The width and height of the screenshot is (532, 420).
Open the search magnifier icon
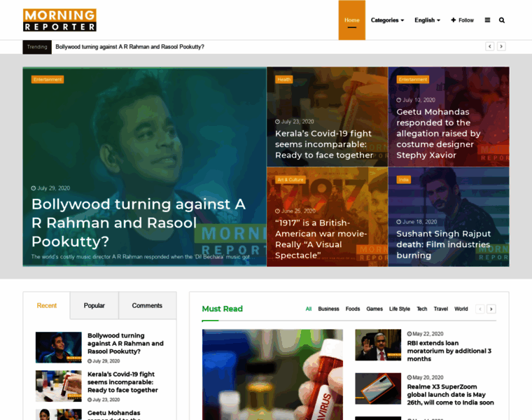(x=502, y=20)
